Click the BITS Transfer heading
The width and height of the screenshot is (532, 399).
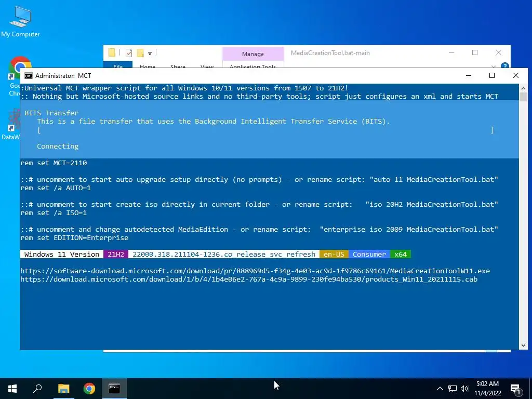pyautogui.click(x=51, y=113)
